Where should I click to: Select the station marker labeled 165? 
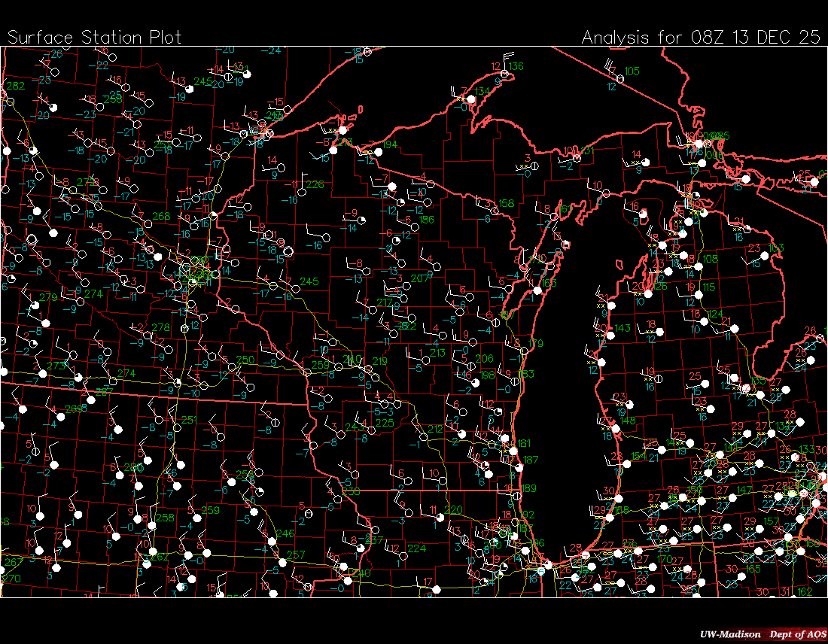(610, 518)
